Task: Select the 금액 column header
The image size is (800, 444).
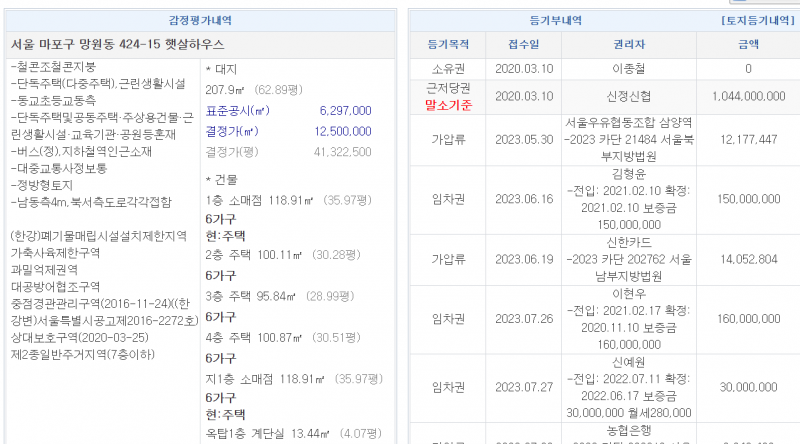Action: 747,45
